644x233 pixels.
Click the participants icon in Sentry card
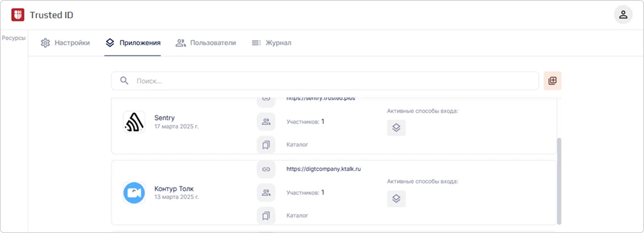(266, 122)
